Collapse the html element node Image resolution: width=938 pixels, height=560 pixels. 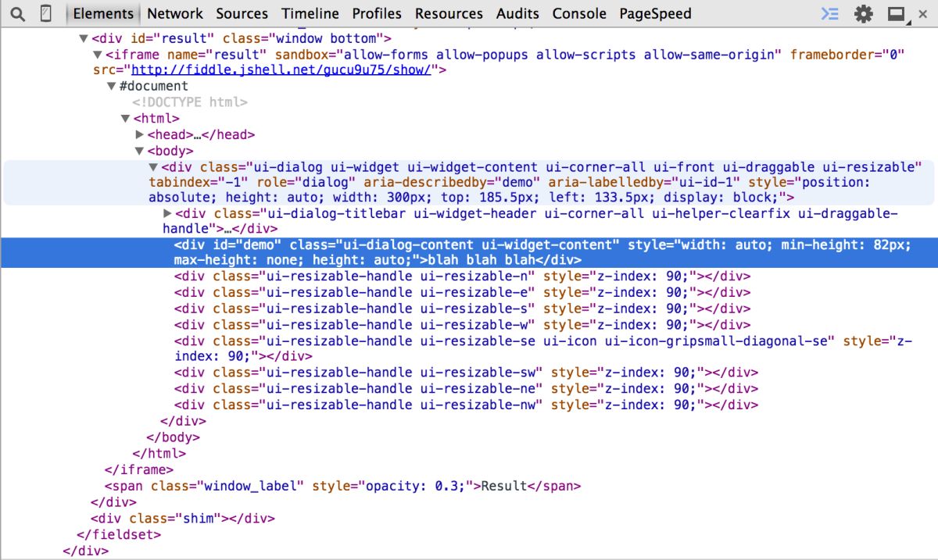point(126,119)
